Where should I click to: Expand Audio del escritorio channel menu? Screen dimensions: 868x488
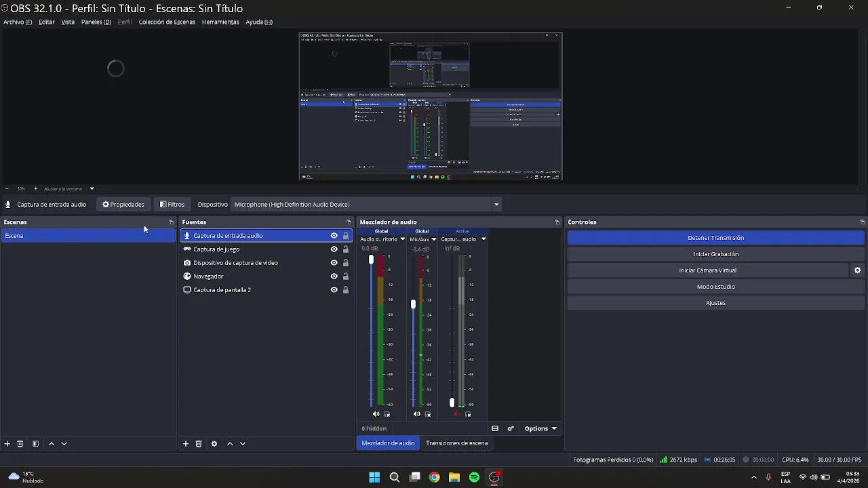point(402,239)
